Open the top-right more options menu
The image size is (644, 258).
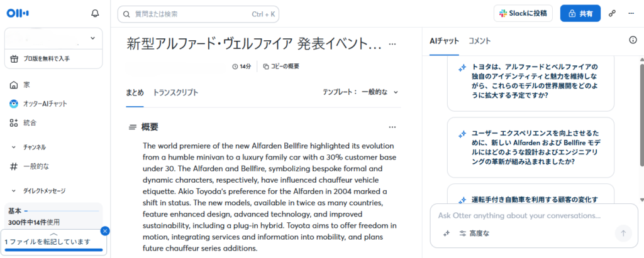(x=631, y=13)
